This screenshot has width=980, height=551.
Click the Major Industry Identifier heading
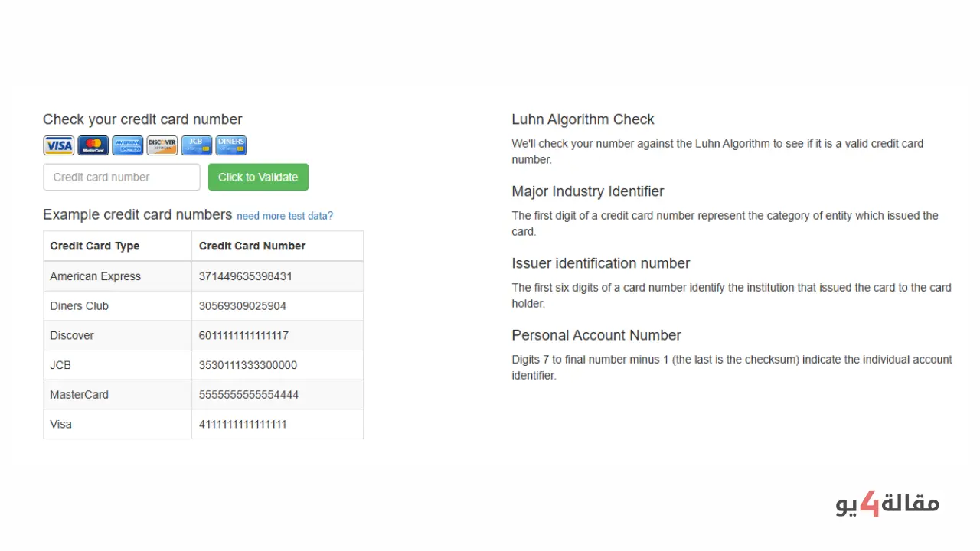click(587, 191)
